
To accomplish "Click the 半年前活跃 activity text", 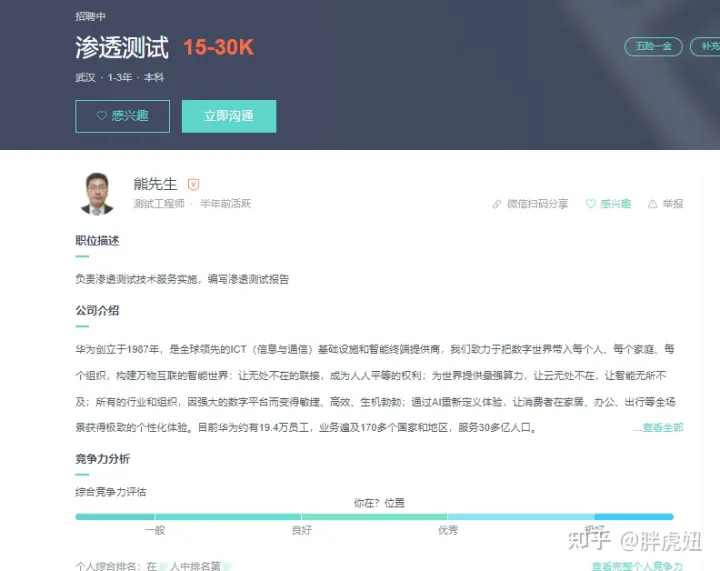I will click(x=225, y=204).
